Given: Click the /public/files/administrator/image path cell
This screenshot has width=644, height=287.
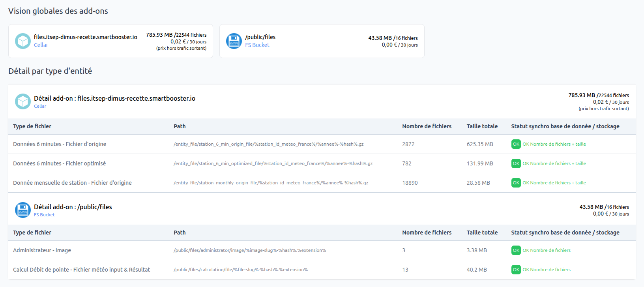Looking at the screenshot, I should pos(250,250).
